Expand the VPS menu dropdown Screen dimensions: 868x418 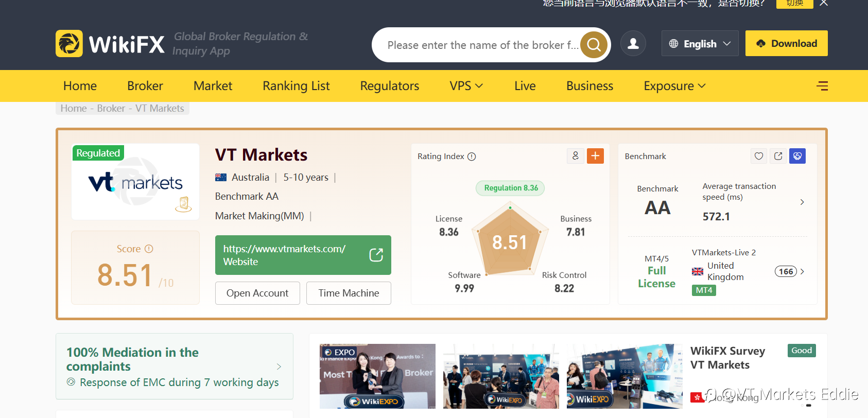(466, 86)
